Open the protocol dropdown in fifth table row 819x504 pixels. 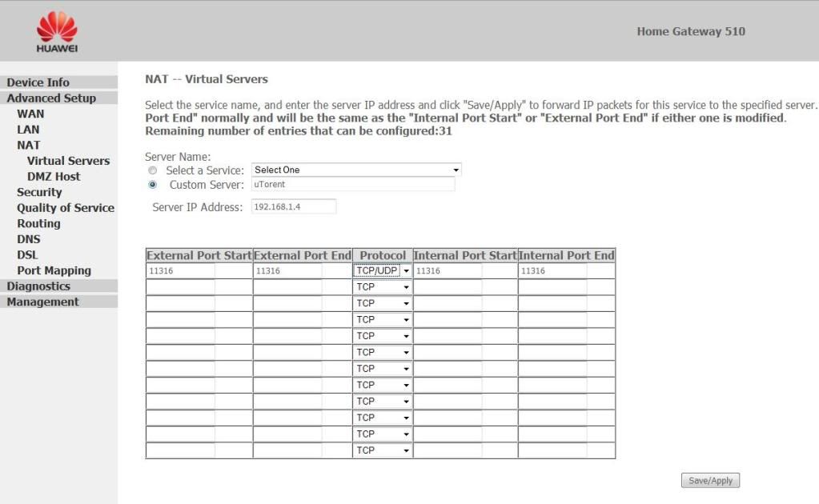pyautogui.click(x=383, y=336)
